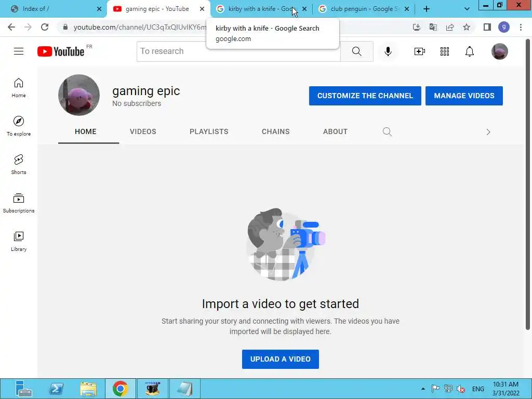Go back with browser back arrow

tap(11, 27)
